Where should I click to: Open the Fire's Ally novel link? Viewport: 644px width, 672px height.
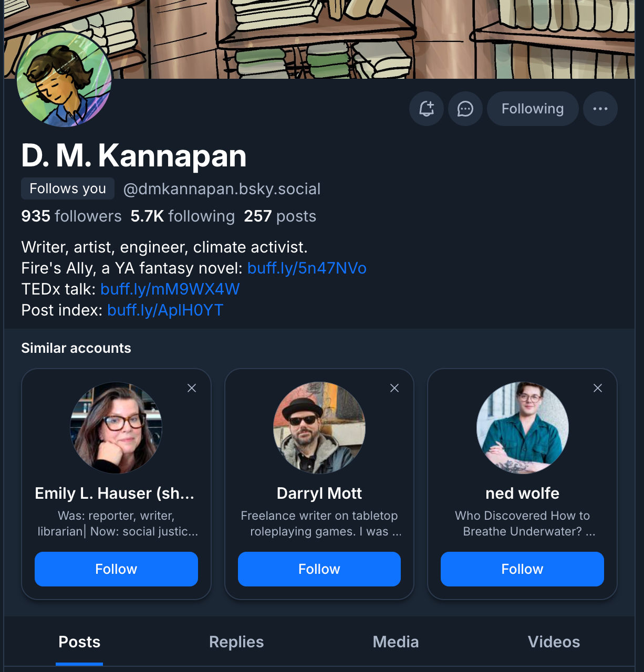(307, 268)
